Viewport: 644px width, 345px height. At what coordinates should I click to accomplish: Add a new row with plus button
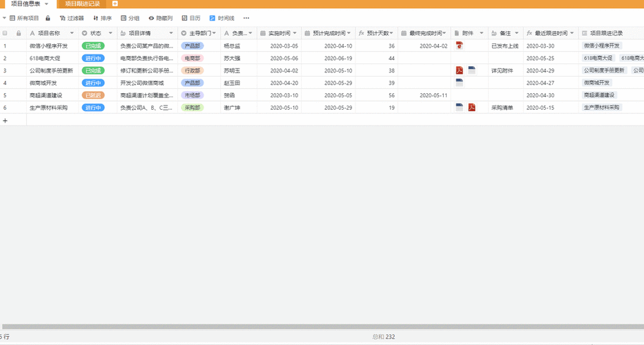pyautogui.click(x=5, y=121)
